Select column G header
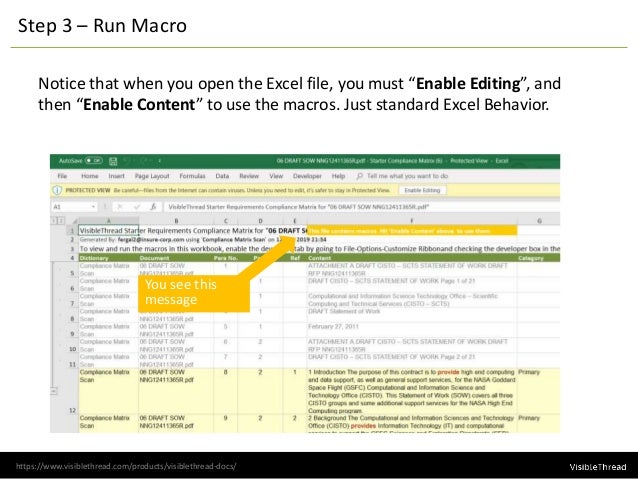The height and width of the screenshot is (479, 638). [x=539, y=221]
